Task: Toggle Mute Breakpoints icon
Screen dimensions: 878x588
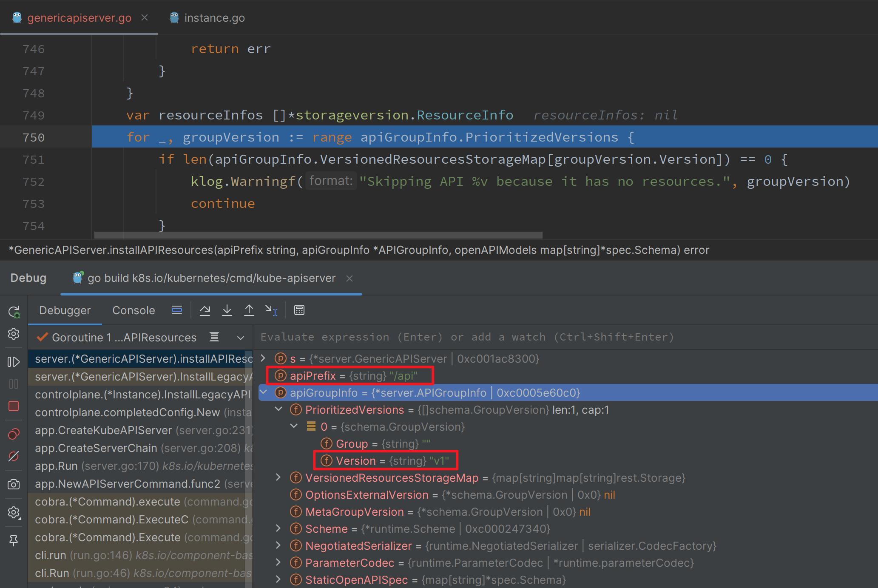Action: coord(14,456)
